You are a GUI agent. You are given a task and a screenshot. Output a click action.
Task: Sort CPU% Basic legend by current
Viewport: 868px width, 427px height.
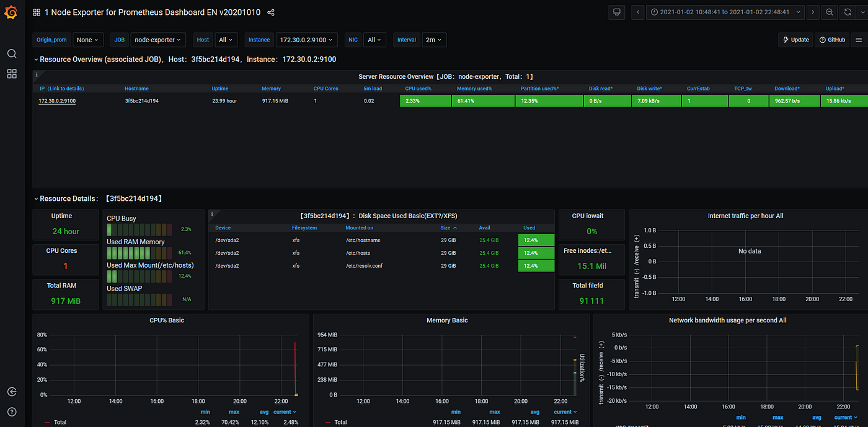284,412
